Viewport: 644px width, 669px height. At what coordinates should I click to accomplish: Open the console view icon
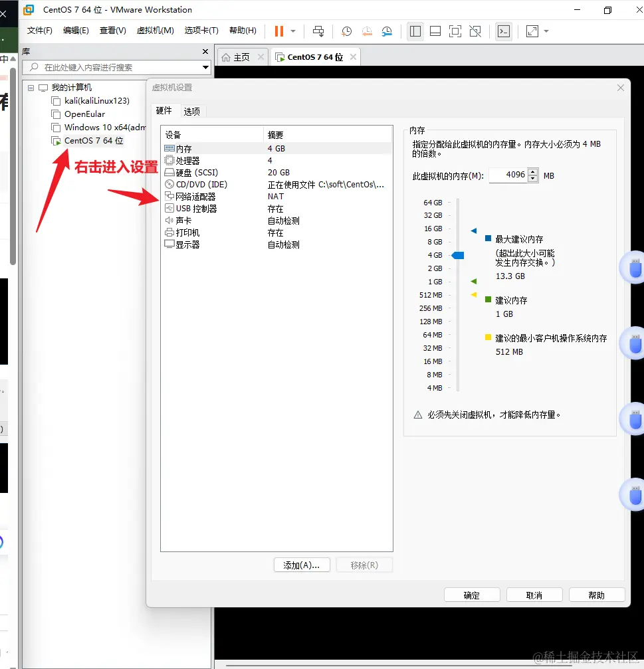[x=504, y=31]
